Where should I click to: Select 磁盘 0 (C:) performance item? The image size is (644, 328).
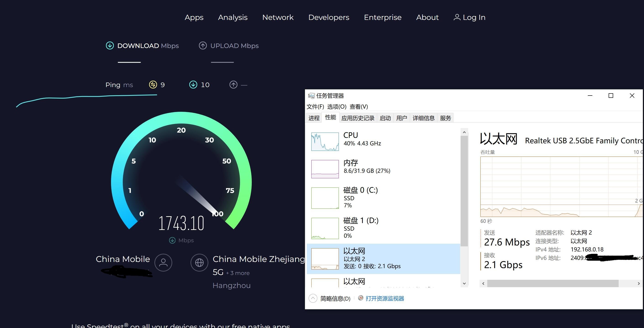[383, 198]
